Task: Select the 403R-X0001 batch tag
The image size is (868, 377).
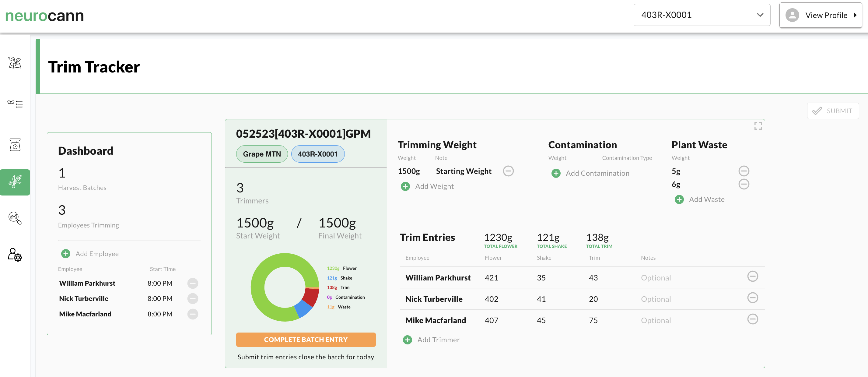Action: click(x=317, y=154)
